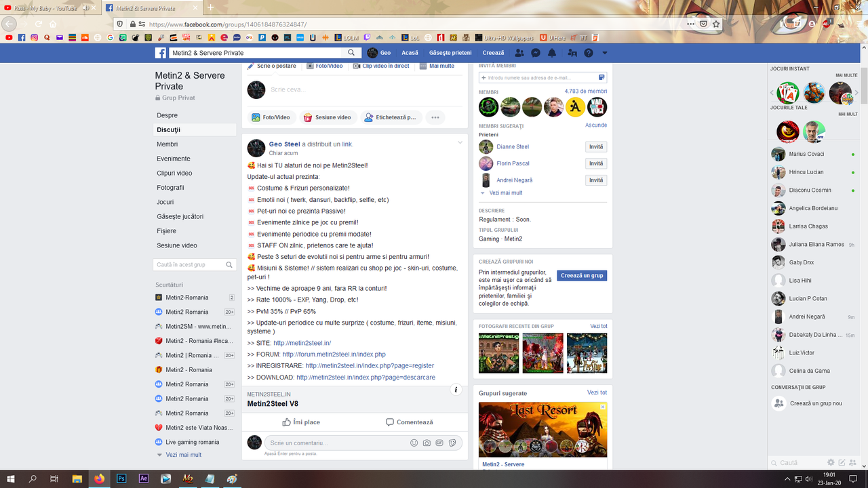Click the invite by email address field

click(542, 78)
